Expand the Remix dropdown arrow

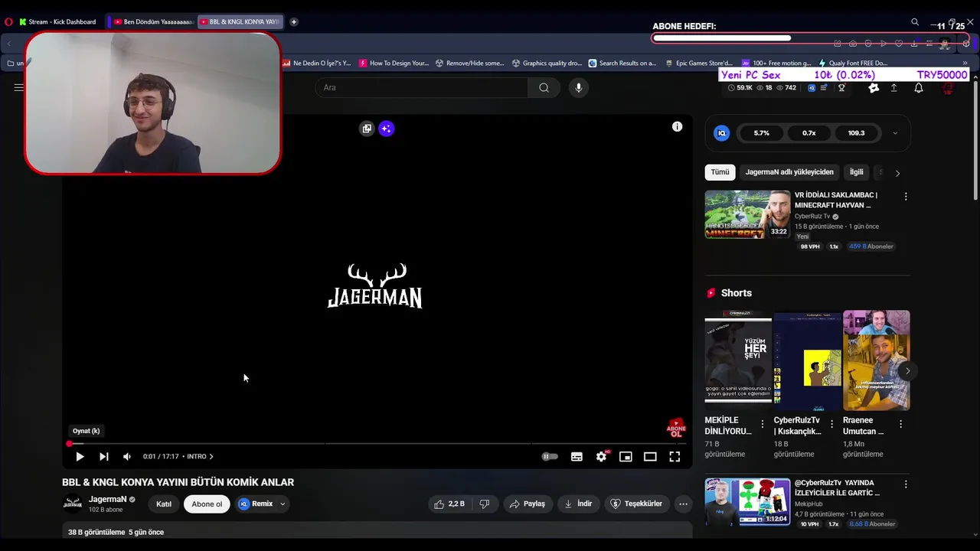point(283,504)
